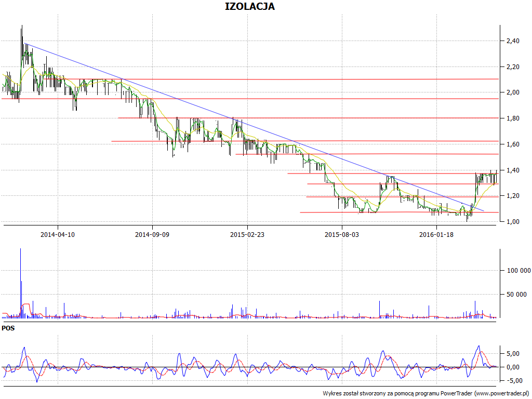532x399 pixels.
Task: Click the 1,40 price axis label
Action: (x=513, y=170)
